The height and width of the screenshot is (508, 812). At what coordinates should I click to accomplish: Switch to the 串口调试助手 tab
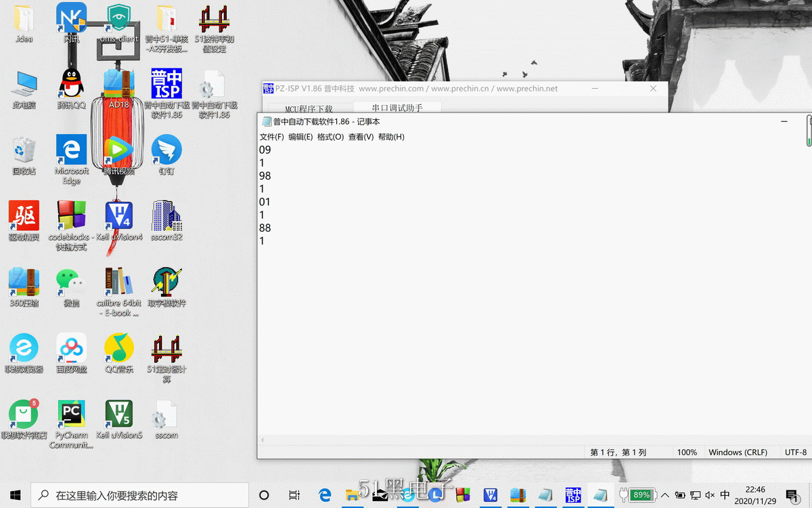[397, 108]
